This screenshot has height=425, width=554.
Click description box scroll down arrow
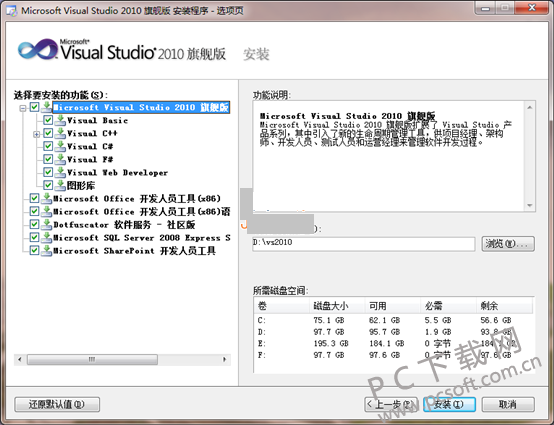click(530, 205)
